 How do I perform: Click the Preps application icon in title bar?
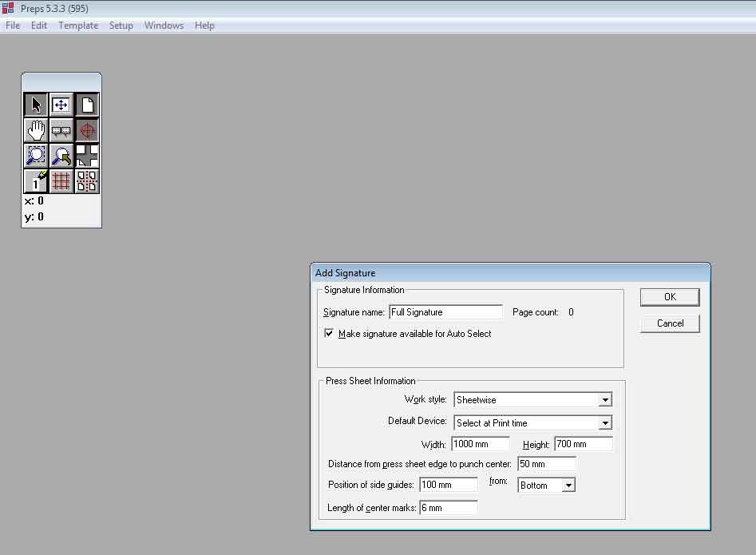tap(8, 8)
